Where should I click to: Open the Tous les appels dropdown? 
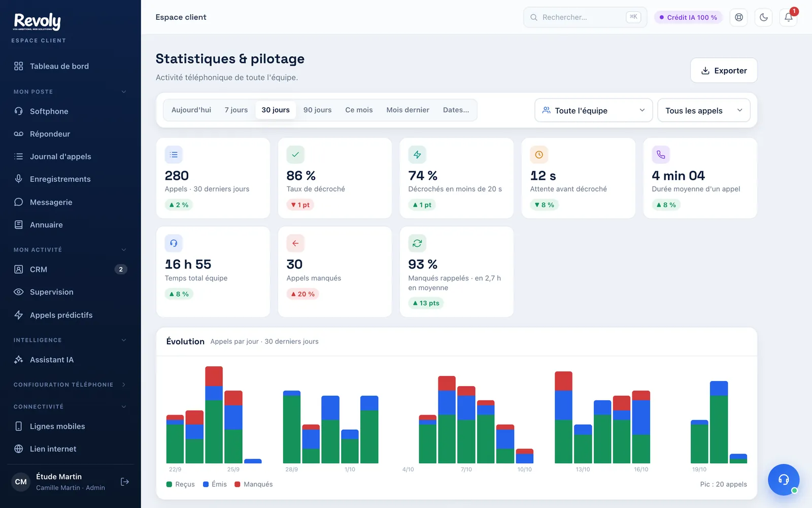pos(704,110)
